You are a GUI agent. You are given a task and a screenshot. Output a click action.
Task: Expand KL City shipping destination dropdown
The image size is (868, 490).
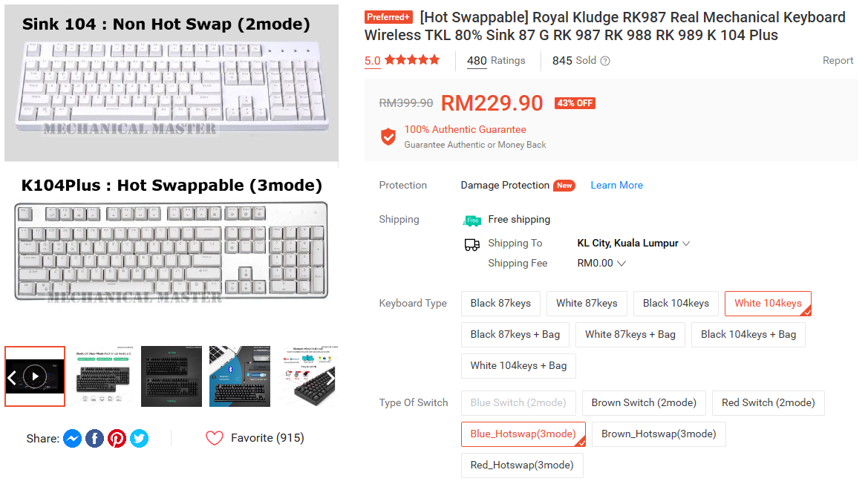click(x=633, y=244)
